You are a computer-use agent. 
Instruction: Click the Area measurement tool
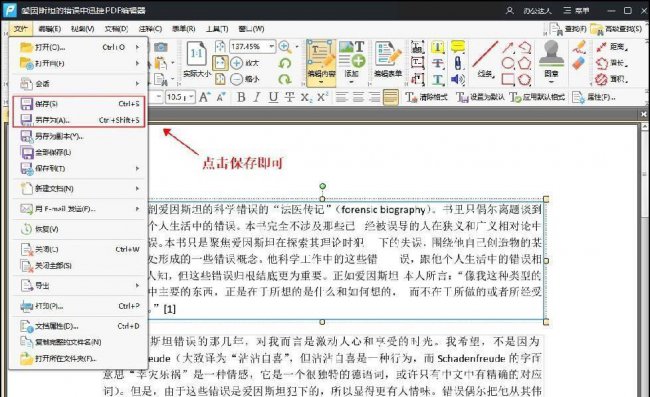click(x=611, y=79)
